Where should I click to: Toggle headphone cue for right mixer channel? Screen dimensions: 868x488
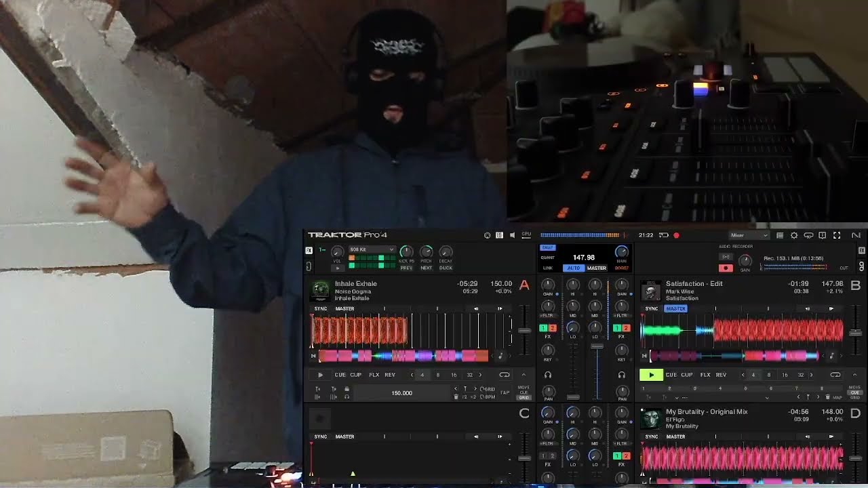coord(621,375)
